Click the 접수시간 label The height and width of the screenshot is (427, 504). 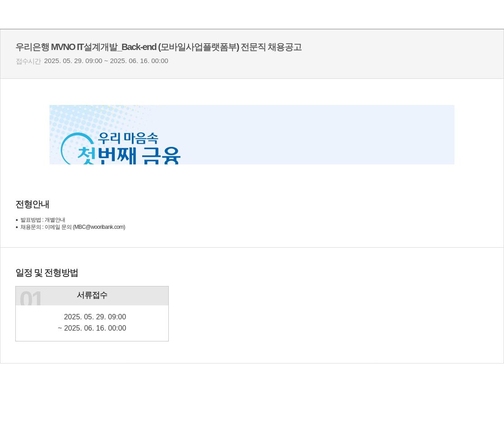click(x=28, y=61)
